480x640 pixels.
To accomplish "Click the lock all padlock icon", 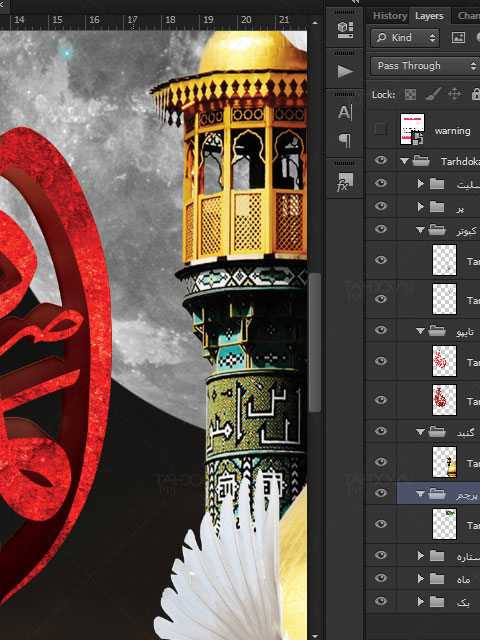I will (476, 94).
